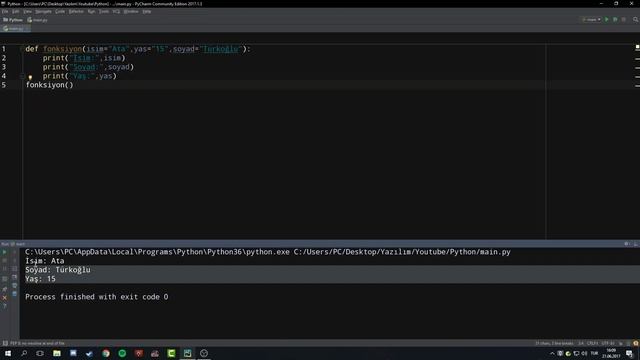Viewport: 640px width, 360px height.
Task: Click the pin tab icon in Run panel
Action: 4,289
